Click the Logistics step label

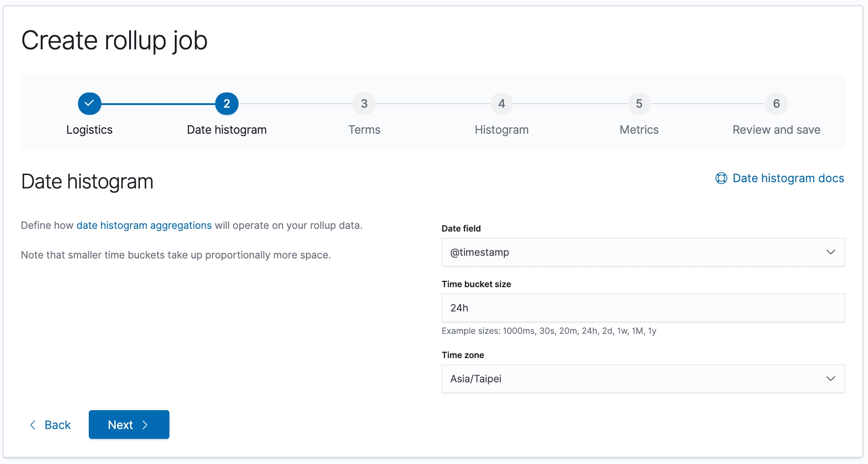click(89, 130)
